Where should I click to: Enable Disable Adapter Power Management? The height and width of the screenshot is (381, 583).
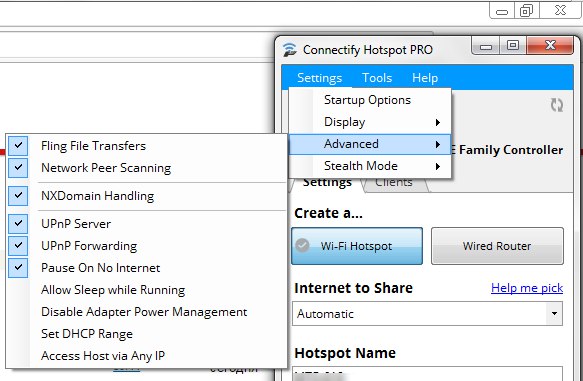[146, 311]
